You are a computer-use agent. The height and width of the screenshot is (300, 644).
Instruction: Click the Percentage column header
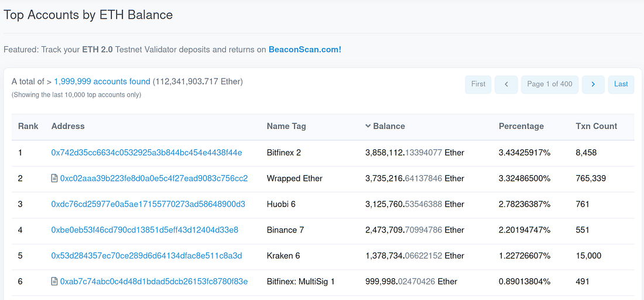pos(521,126)
